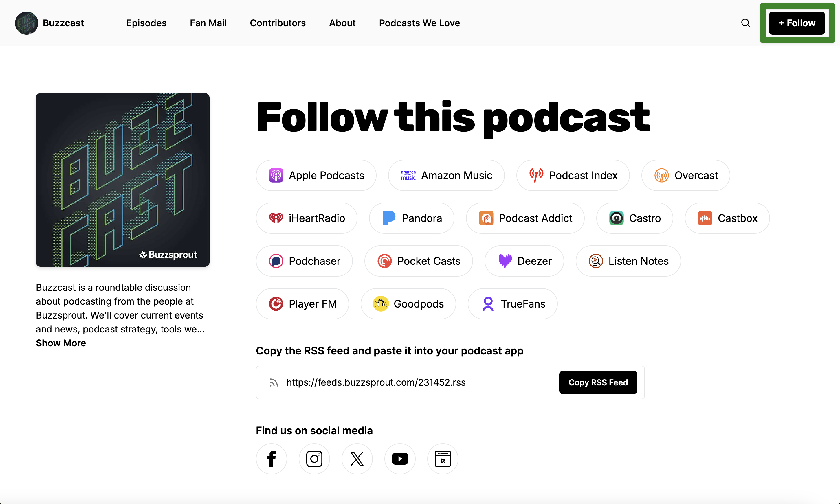This screenshot has height=504, width=840.
Task: Go to the Fan Mail page
Action: click(x=208, y=23)
